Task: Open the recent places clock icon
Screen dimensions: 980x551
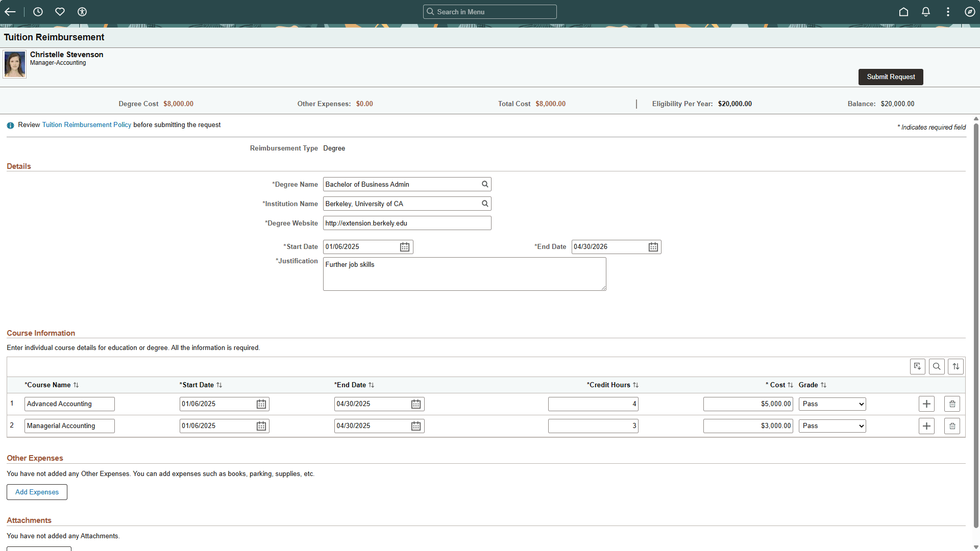Action: pos(37,11)
